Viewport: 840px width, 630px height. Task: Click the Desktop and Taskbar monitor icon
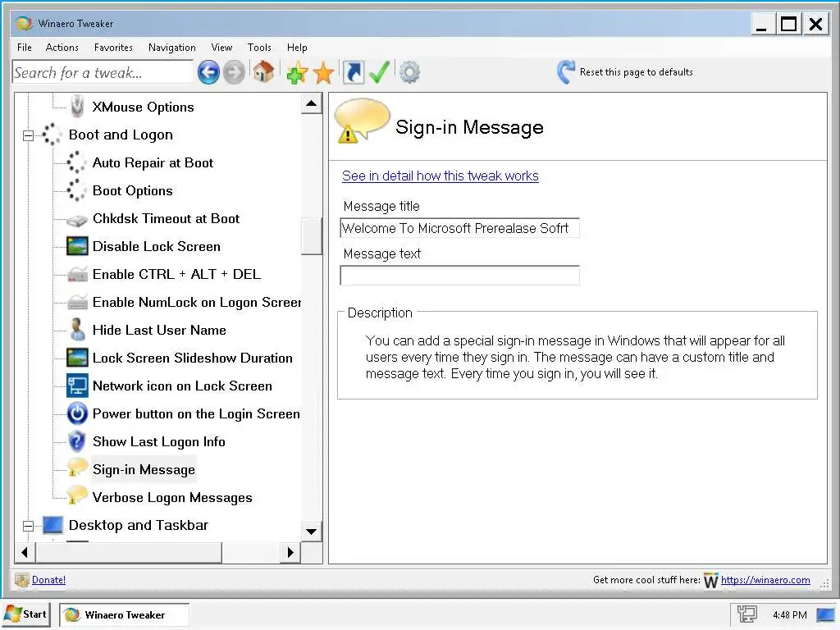tap(53, 525)
